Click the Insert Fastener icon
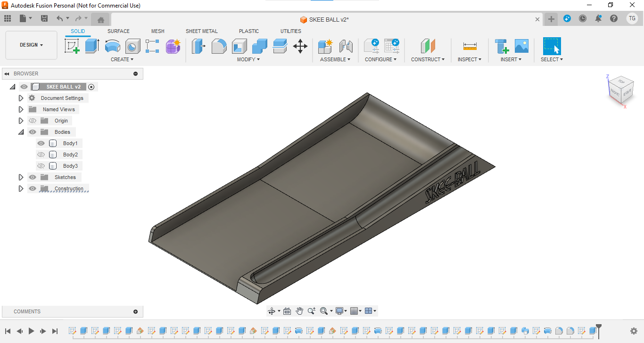This screenshot has height=343, width=644. [502, 46]
